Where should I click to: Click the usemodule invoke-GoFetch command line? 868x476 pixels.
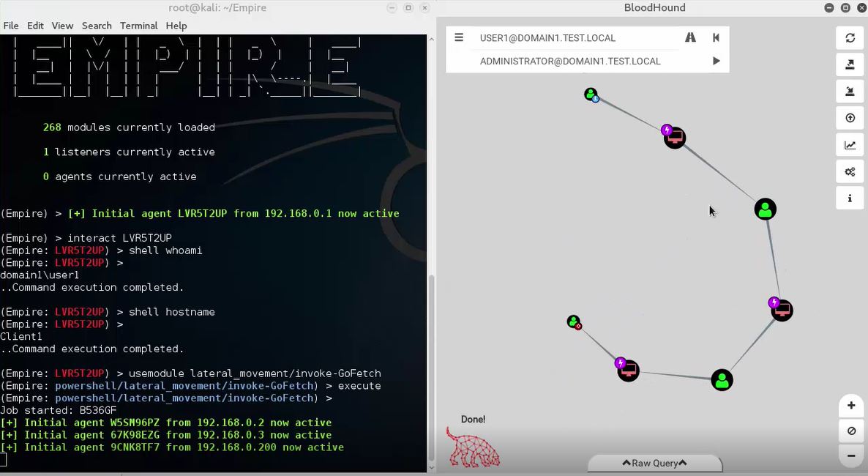coord(190,373)
